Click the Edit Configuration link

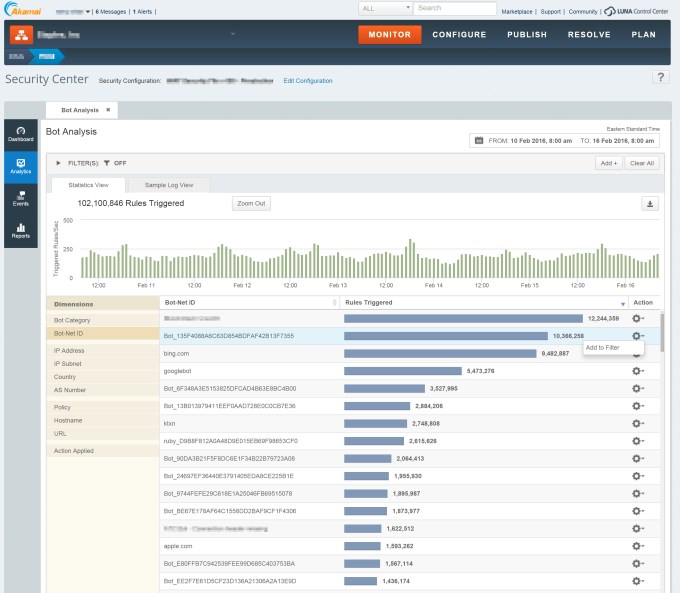[x=308, y=80]
